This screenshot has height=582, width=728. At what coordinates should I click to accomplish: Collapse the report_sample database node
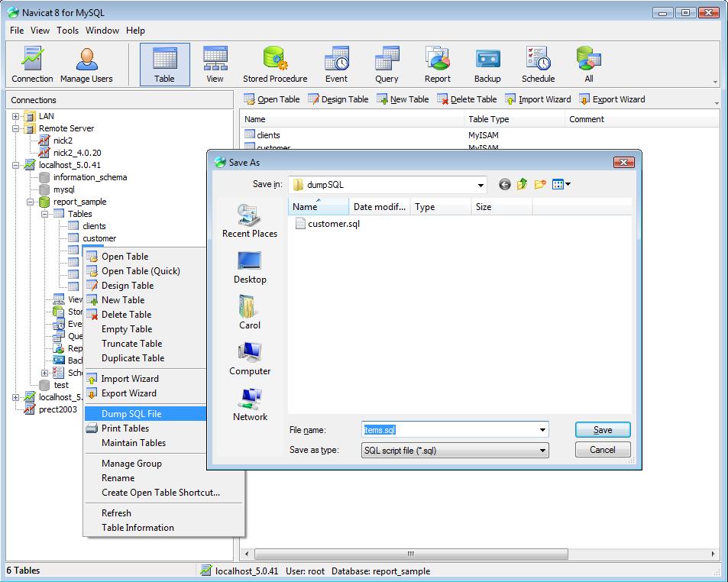pyautogui.click(x=31, y=202)
